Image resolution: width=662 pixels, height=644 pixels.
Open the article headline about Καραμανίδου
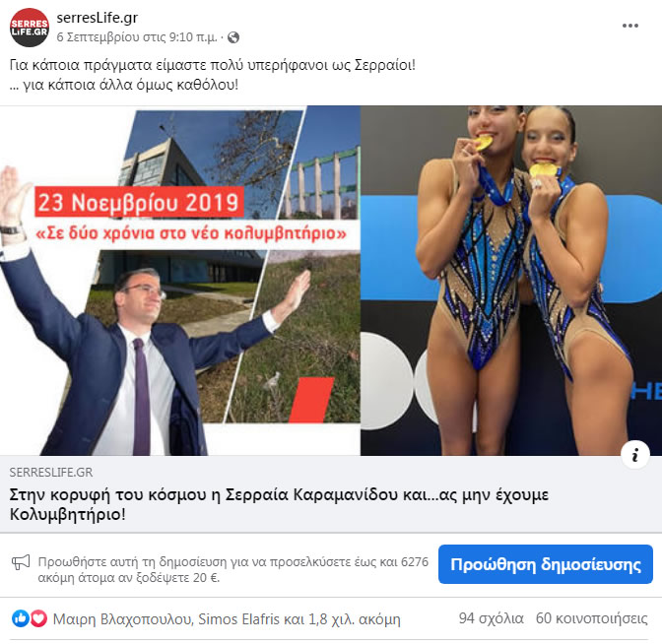point(279,504)
